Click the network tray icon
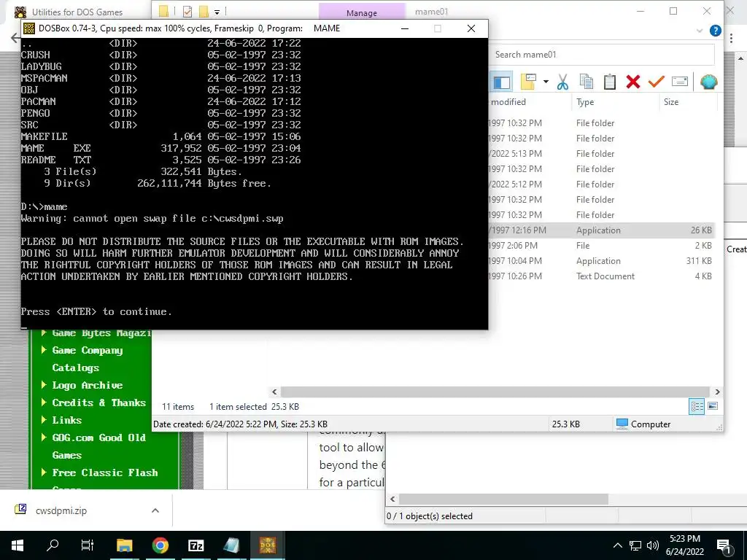747x560 pixels. [635, 545]
